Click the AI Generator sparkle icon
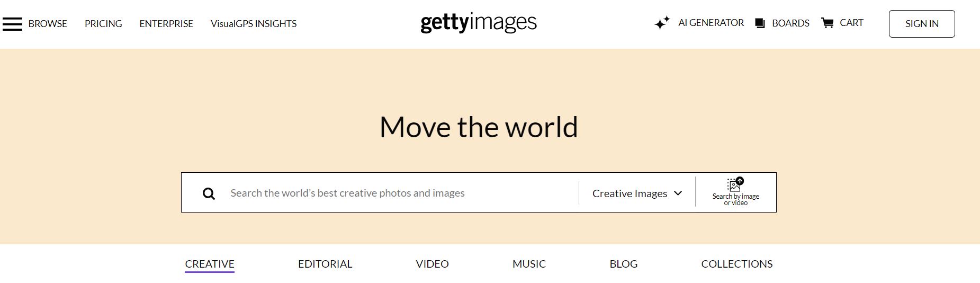The height and width of the screenshot is (283, 980). 662,23
